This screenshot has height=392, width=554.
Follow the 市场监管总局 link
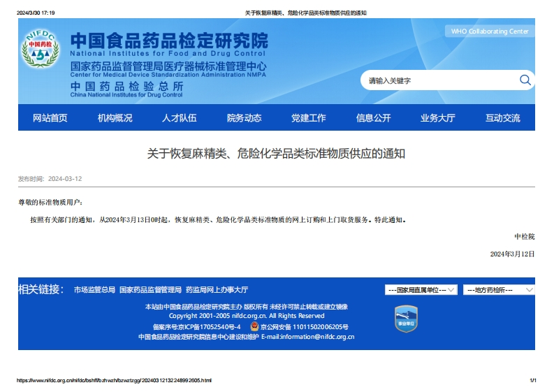(94, 289)
